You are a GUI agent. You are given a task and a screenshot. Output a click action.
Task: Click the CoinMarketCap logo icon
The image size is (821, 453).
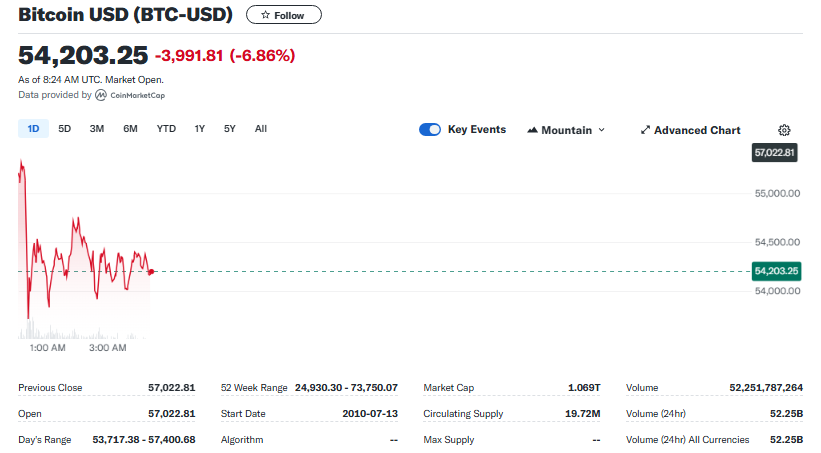coord(101,95)
